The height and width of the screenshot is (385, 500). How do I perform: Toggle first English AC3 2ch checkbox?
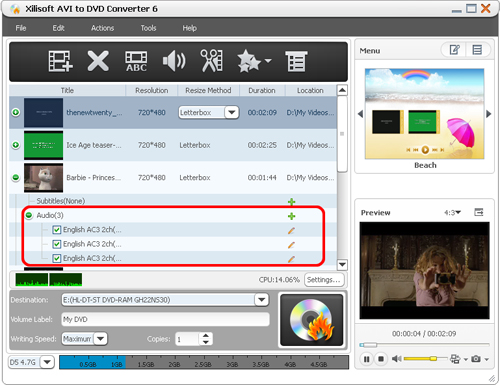[x=57, y=230]
